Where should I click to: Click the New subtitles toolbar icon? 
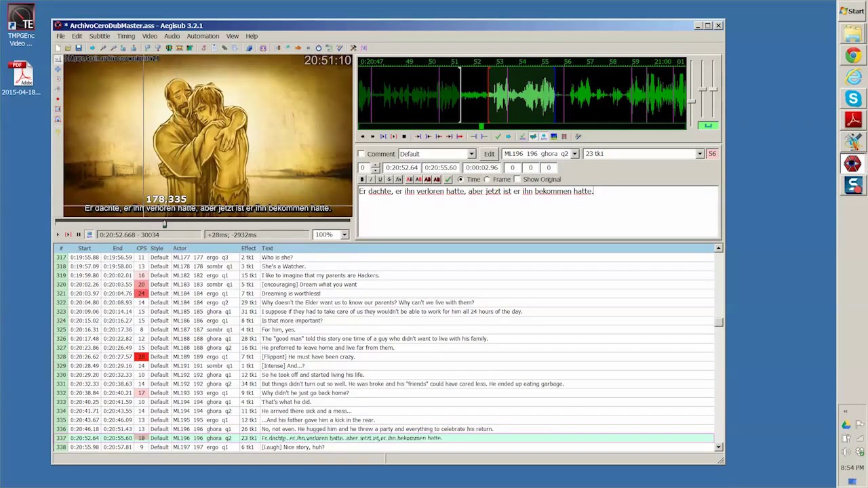tap(58, 47)
